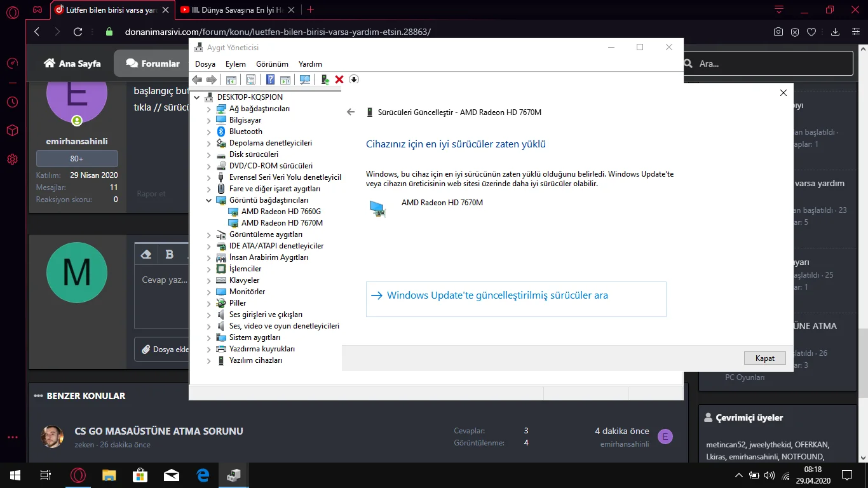
Task: Click the Dosya ekle attach button
Action: (x=165, y=349)
